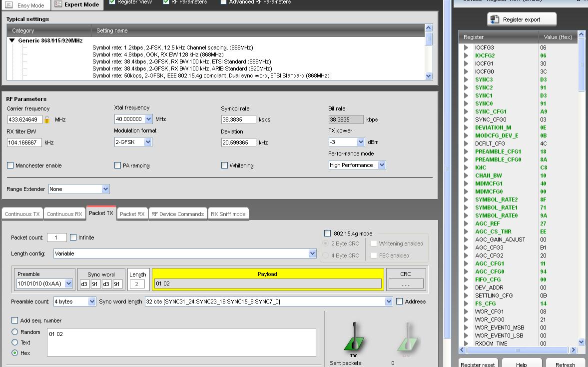588x367 pixels.
Task: Toggle the Whitening checkbox in RF Parameters
Action: (225, 165)
